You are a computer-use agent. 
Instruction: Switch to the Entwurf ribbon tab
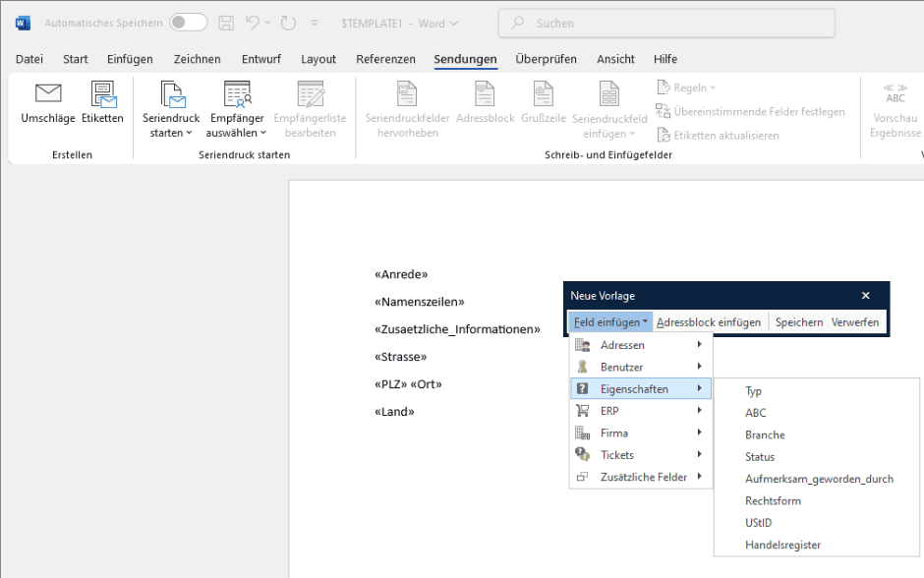point(261,59)
